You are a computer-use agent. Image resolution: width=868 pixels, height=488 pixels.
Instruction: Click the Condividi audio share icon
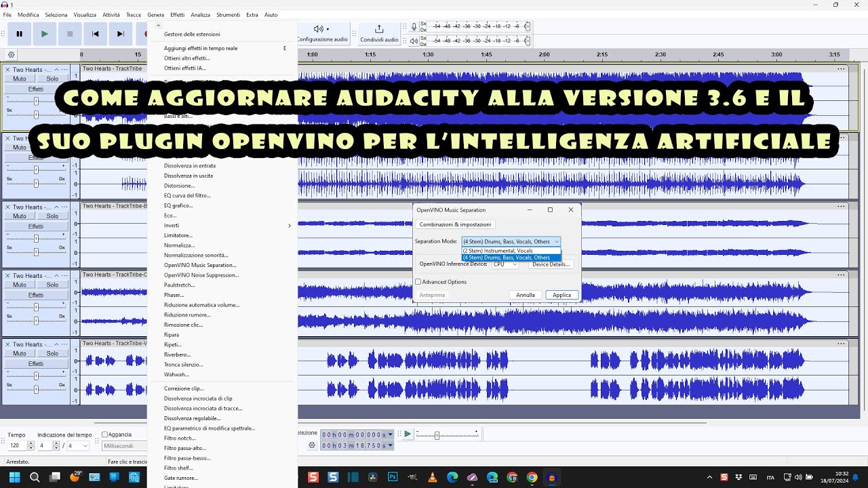coord(379,28)
